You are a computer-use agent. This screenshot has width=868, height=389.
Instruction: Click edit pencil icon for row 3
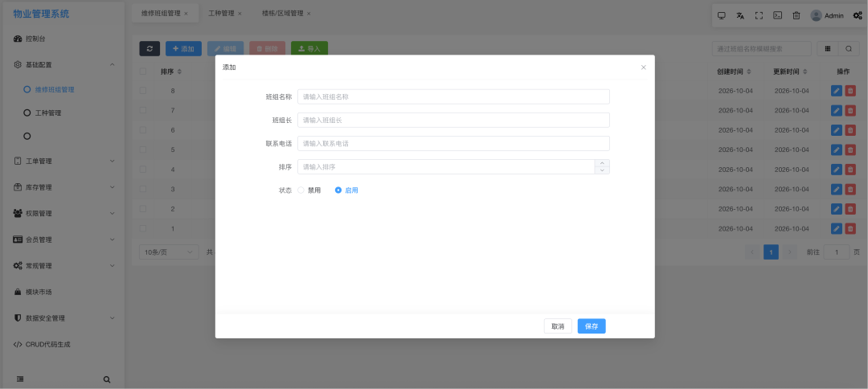tap(837, 189)
